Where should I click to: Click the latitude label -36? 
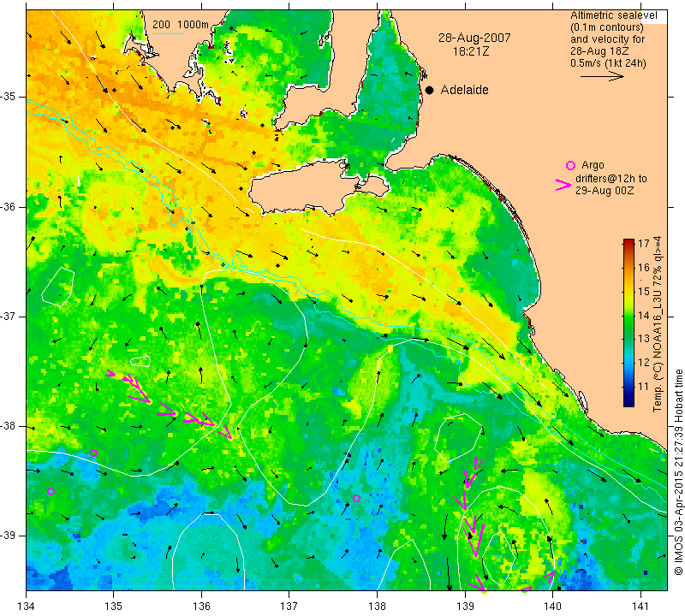point(9,206)
